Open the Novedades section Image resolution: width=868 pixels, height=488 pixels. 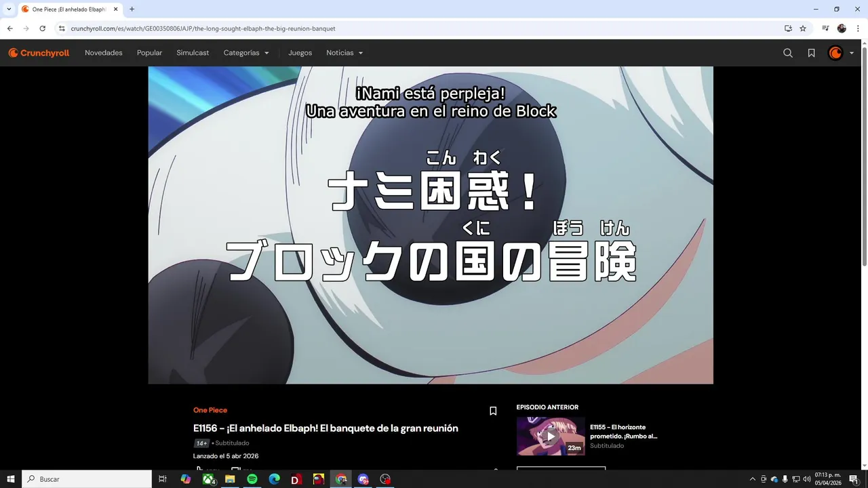click(104, 53)
